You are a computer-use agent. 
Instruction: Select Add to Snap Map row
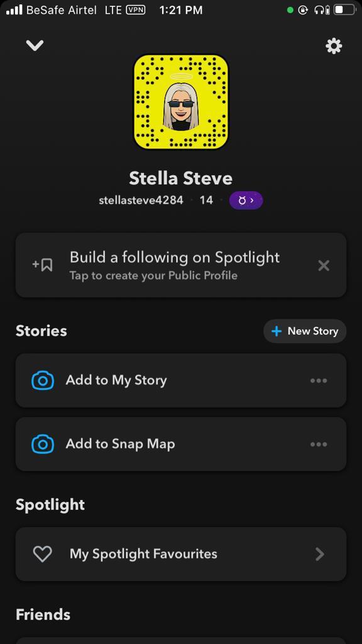coord(181,444)
